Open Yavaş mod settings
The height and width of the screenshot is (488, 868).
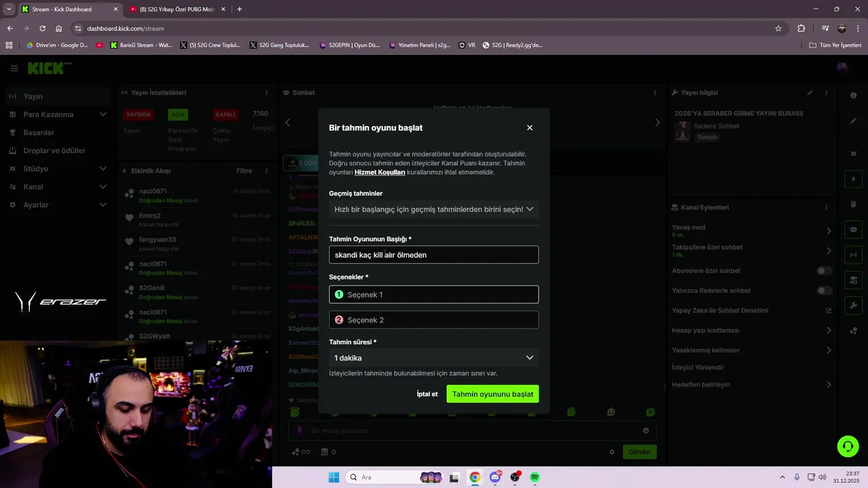(x=751, y=230)
